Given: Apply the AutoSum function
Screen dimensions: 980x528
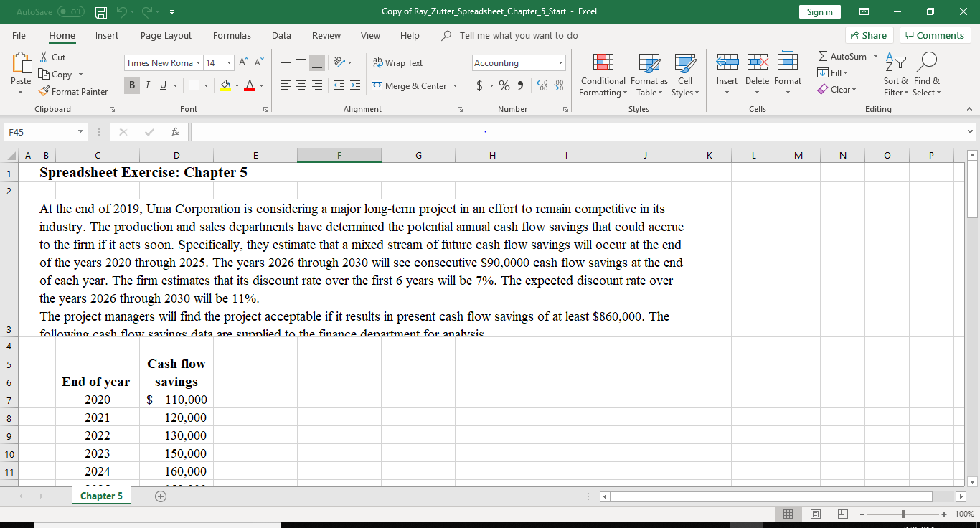Looking at the screenshot, I should [846, 56].
